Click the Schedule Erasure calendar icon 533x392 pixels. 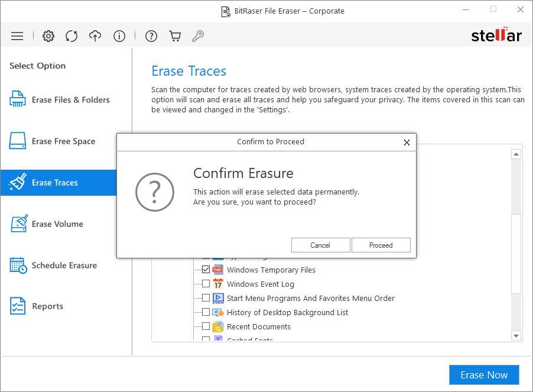pyautogui.click(x=18, y=265)
